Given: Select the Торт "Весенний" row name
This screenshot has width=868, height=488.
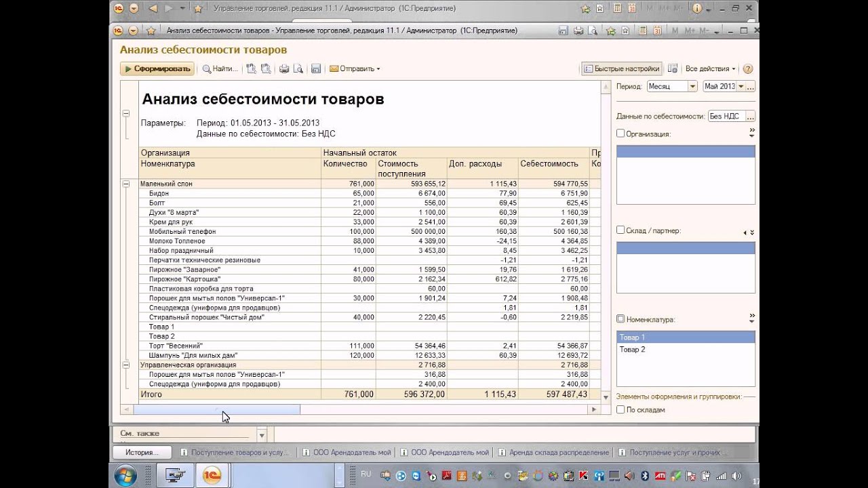Looking at the screenshot, I should click(x=176, y=346).
